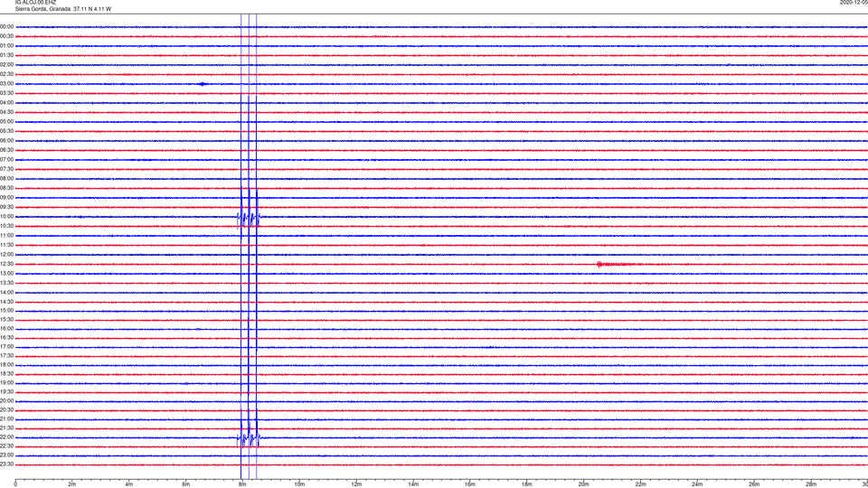Click the 01:30 time label
This screenshot has width=868, height=488.
tap(6, 55)
